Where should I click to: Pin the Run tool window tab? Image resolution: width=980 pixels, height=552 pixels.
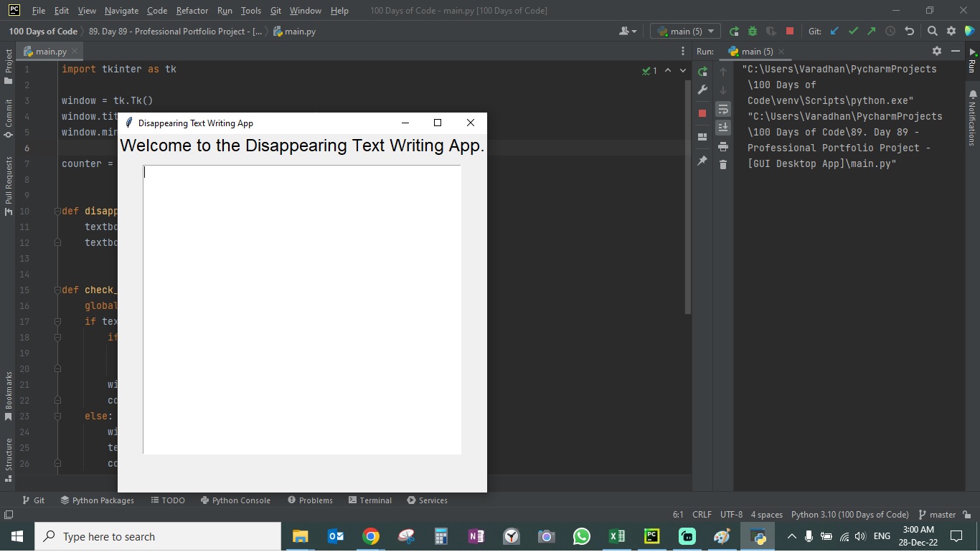(x=702, y=161)
